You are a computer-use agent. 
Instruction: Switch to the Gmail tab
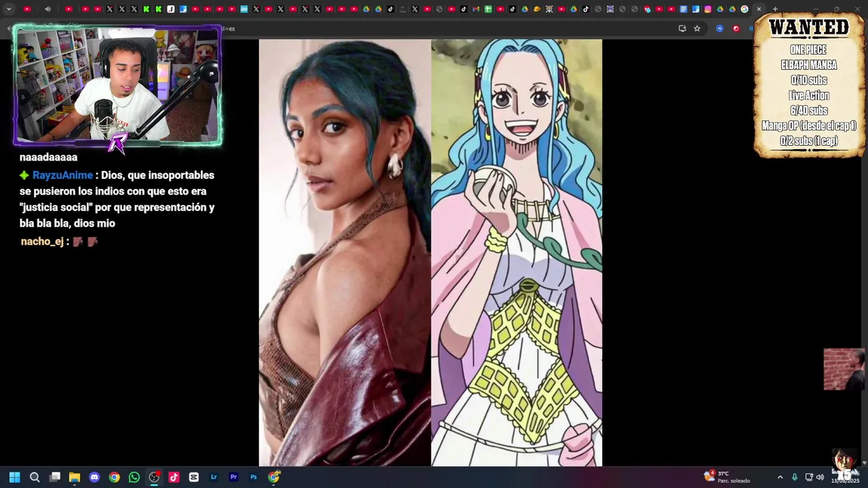[475, 9]
